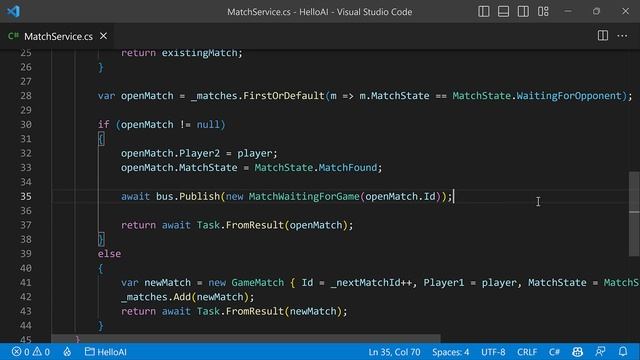Select the MatchService.cs editor tab
This screenshot has width=640, height=360.
[57, 36]
